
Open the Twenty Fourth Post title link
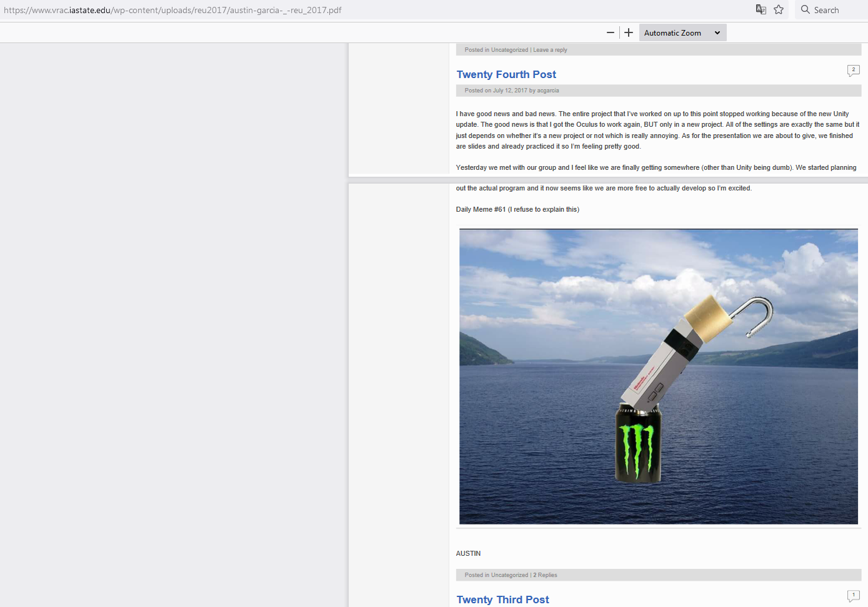point(506,74)
